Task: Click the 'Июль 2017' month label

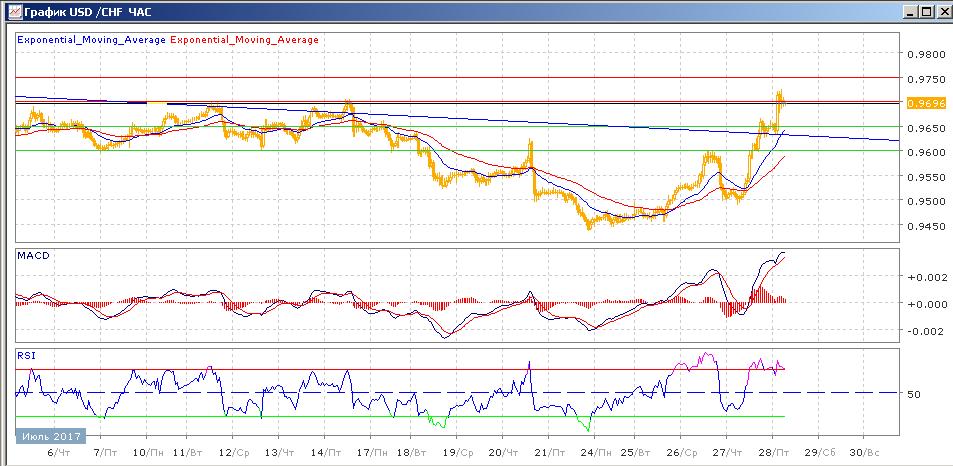Action: (x=50, y=436)
